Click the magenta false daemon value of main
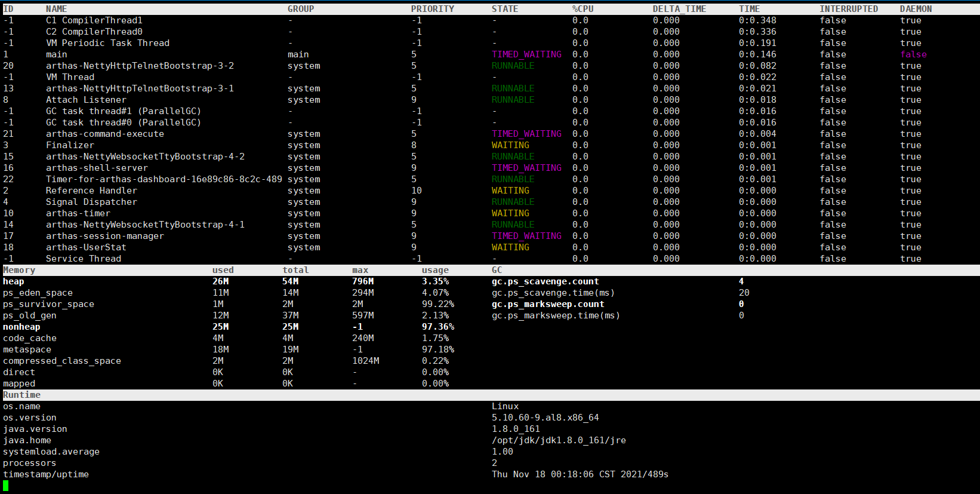The width and height of the screenshot is (980, 494). click(913, 54)
